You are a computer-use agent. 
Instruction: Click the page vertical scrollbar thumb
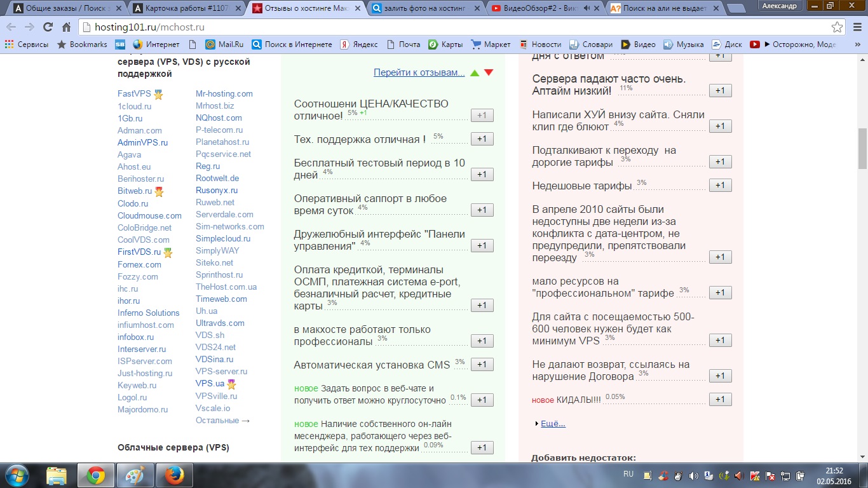(862, 149)
